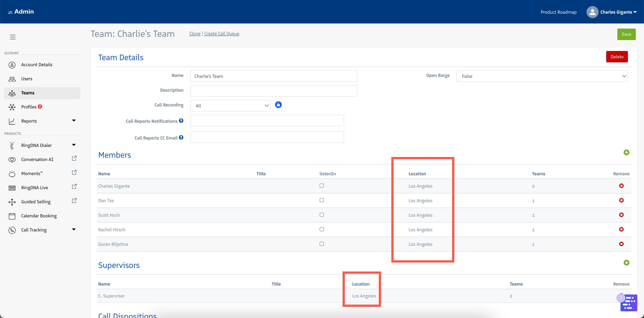Check listenIn box for Scott Hoch
This screenshot has height=318, width=644.
tap(322, 215)
